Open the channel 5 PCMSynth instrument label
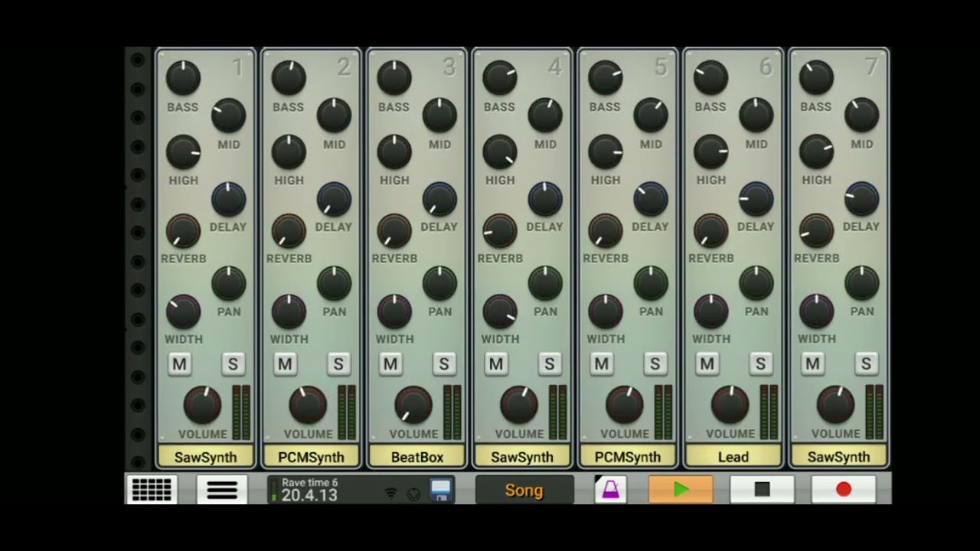Viewport: 980px width, 551px height. click(628, 457)
